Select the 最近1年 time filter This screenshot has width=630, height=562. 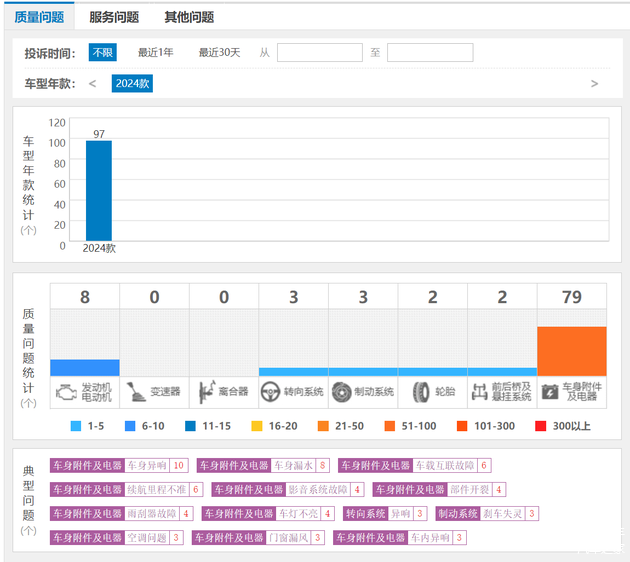pyautogui.click(x=155, y=53)
